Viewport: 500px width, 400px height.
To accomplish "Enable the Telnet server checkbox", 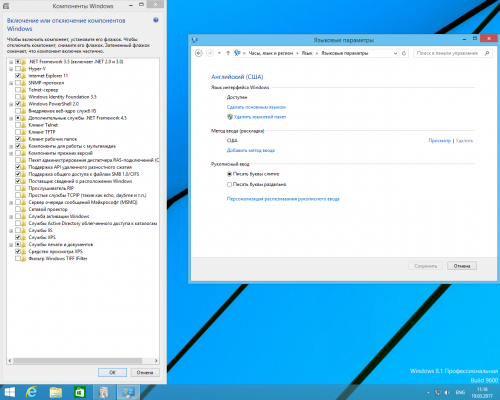I will pos(18,90).
